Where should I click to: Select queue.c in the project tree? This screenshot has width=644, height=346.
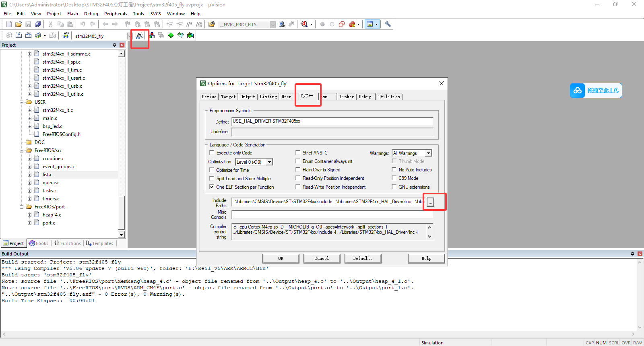pyautogui.click(x=51, y=183)
